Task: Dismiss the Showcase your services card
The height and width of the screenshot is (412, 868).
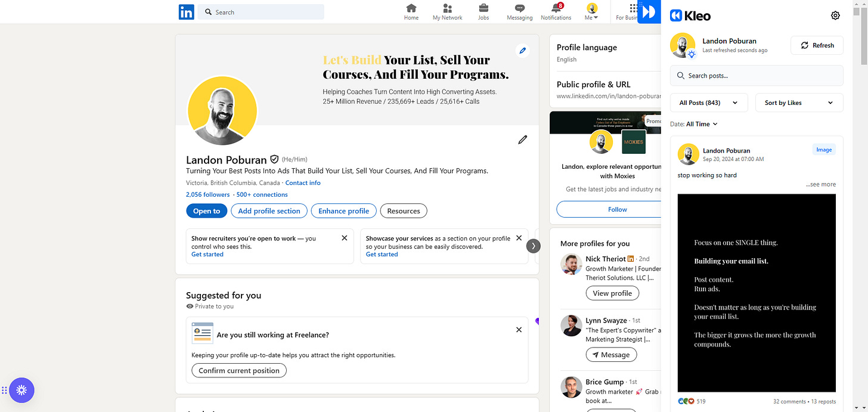Action: [519, 238]
